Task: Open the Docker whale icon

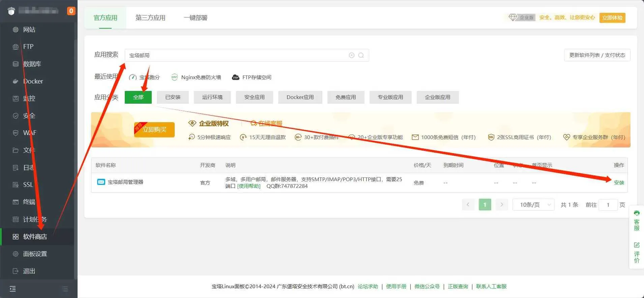Action: (16, 81)
